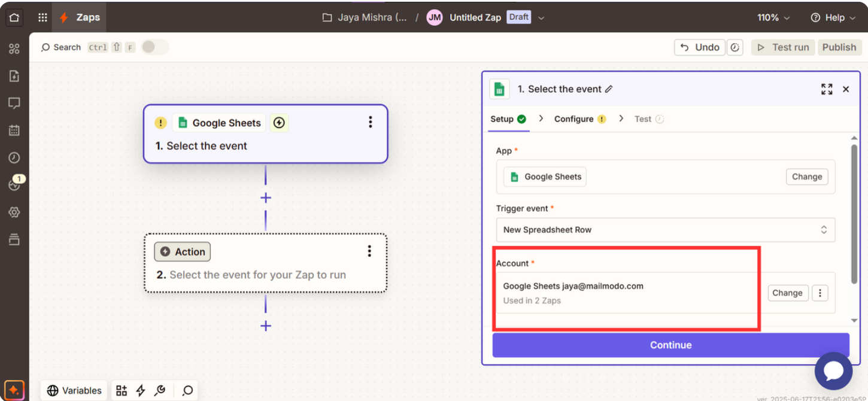Switch to the Configure tab
The width and height of the screenshot is (868, 401).
580,119
